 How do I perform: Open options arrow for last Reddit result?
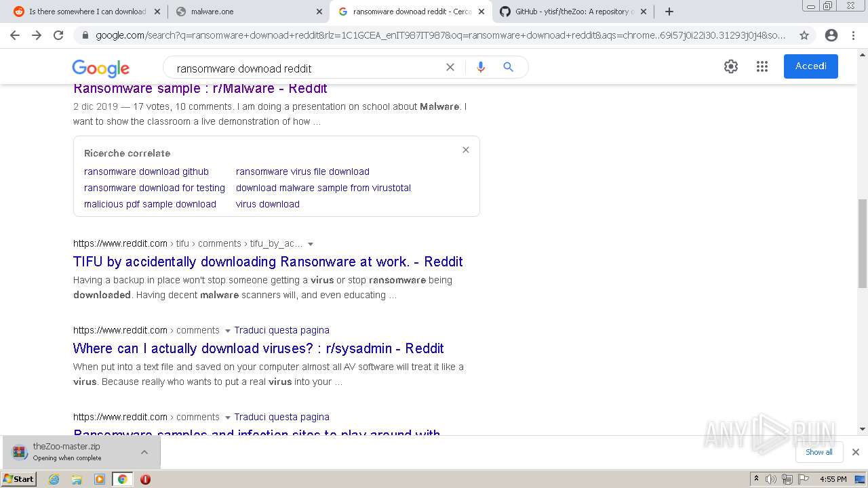tap(227, 418)
